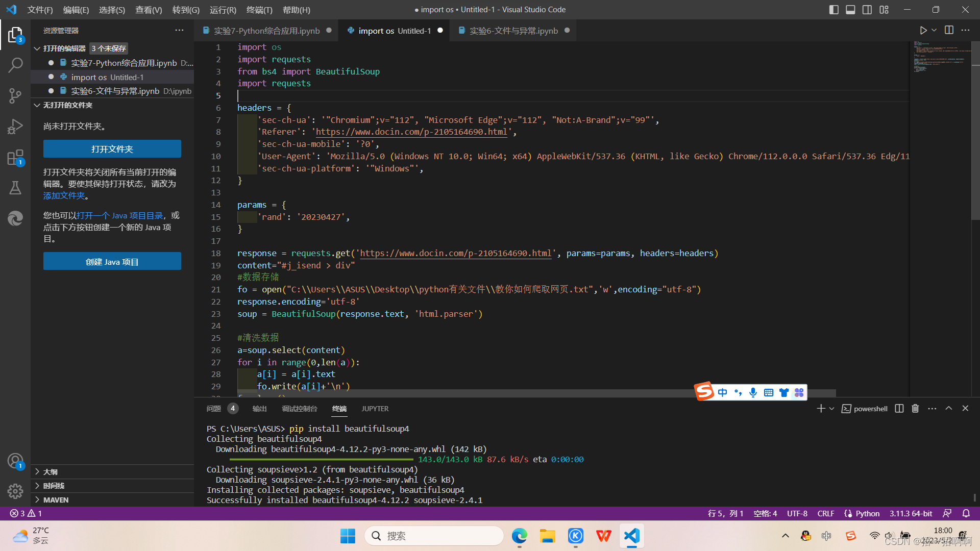
Task: Open terminal panel more actions ellipsis
Action: tap(932, 409)
